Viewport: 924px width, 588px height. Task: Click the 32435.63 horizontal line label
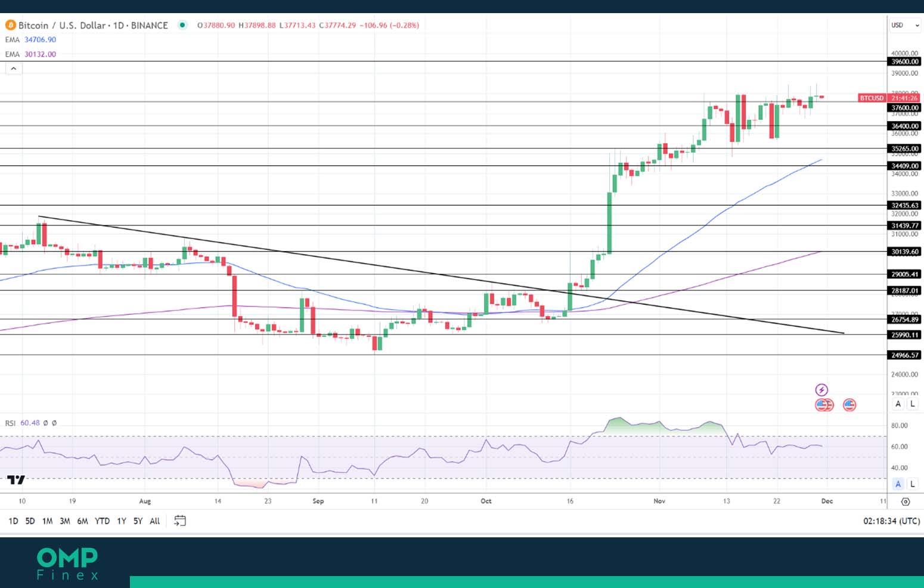(x=905, y=205)
